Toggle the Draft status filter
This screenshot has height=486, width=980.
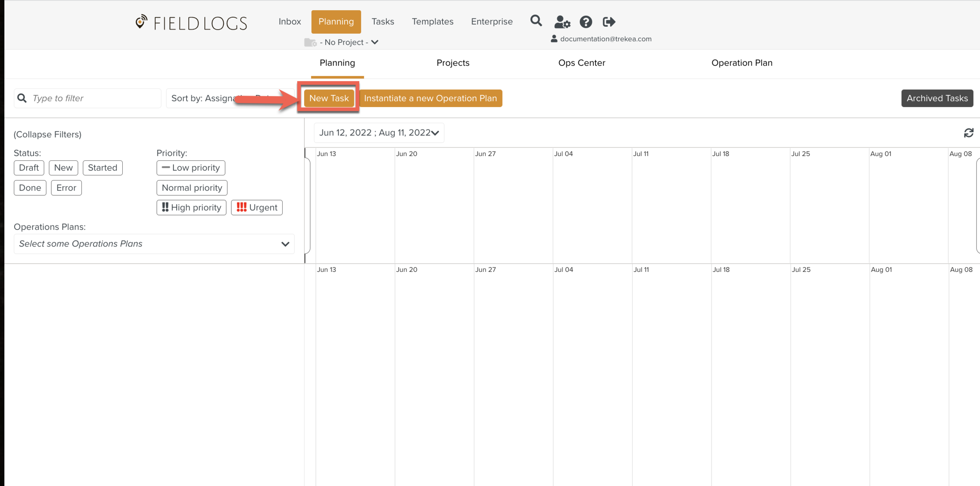[29, 168]
